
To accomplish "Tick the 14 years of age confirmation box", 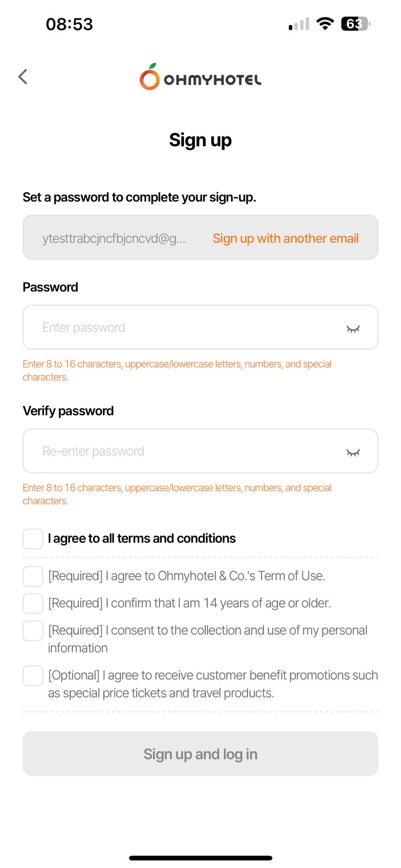I will click(33, 603).
